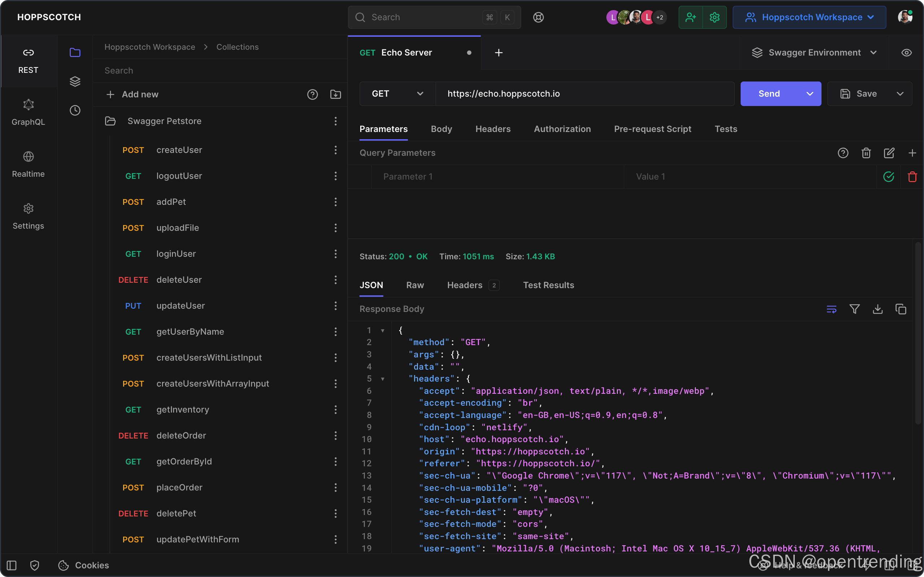
Task: Toggle line wrap in response body
Action: 831,309
